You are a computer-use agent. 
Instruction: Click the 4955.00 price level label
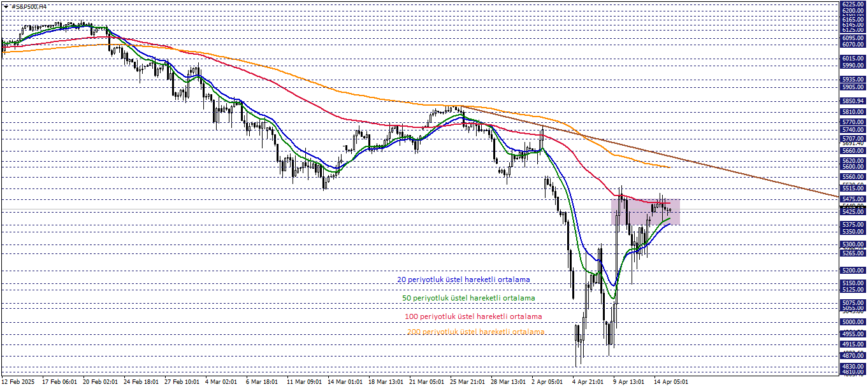[x=853, y=334]
